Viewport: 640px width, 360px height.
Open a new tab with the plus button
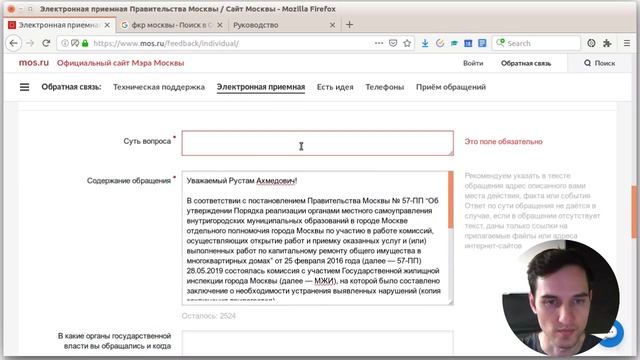pyautogui.click(x=349, y=25)
